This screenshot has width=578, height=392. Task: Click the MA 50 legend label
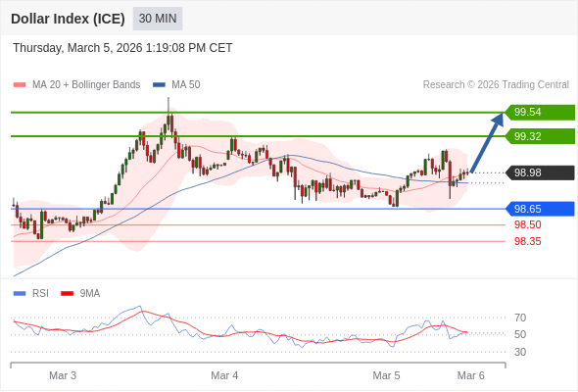point(186,85)
